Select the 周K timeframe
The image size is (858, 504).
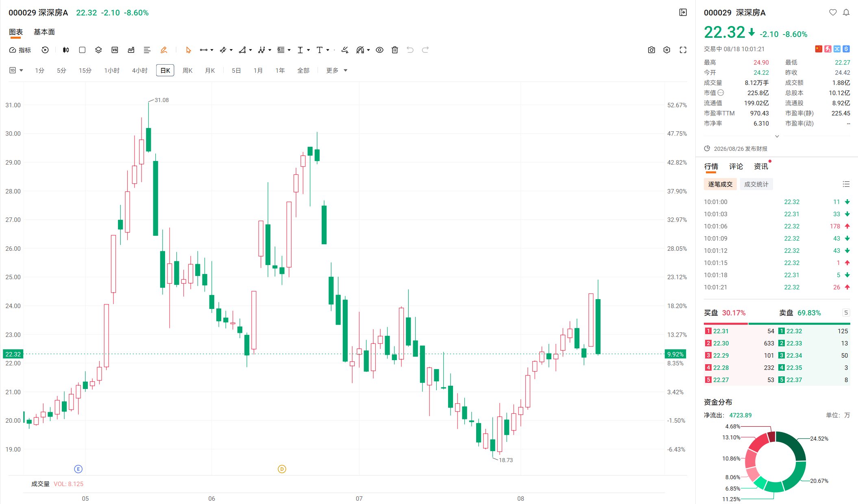[187, 70]
